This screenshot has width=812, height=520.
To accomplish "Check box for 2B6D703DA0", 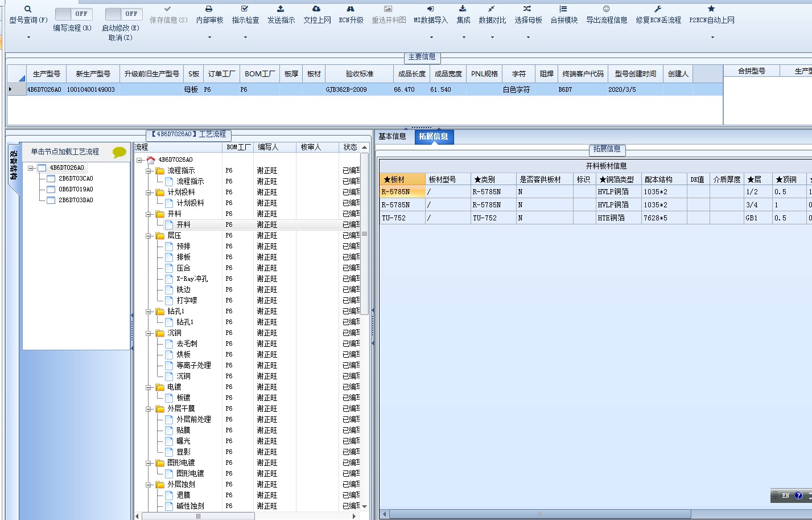I will (51, 200).
